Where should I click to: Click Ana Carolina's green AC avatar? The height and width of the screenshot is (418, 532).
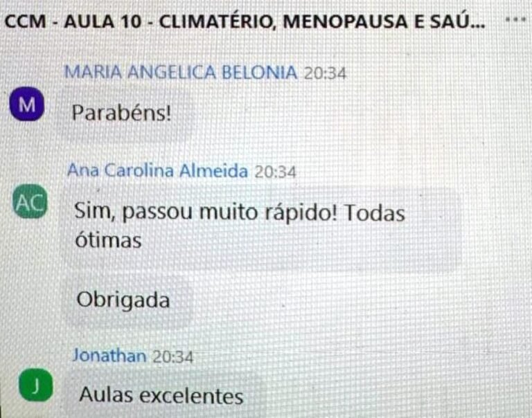30,201
